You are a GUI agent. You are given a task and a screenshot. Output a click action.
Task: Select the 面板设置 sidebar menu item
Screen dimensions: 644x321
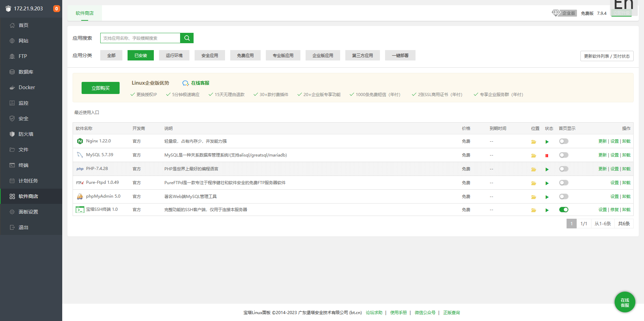[x=28, y=211]
